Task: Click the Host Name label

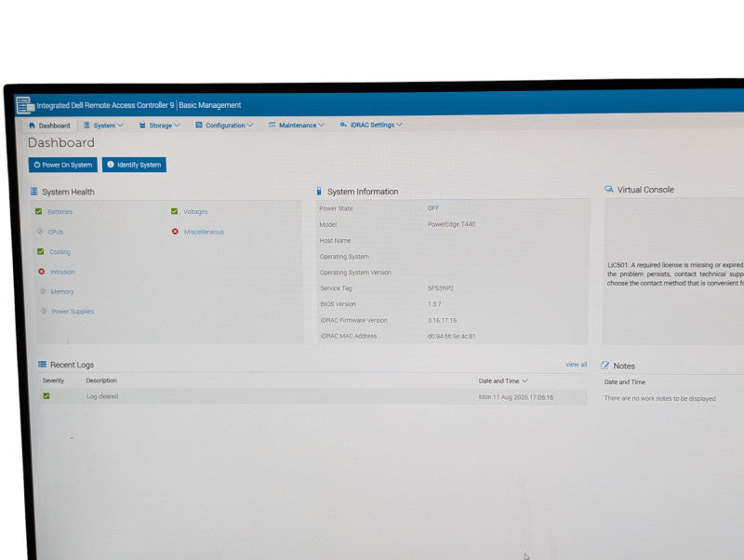Action: click(335, 241)
